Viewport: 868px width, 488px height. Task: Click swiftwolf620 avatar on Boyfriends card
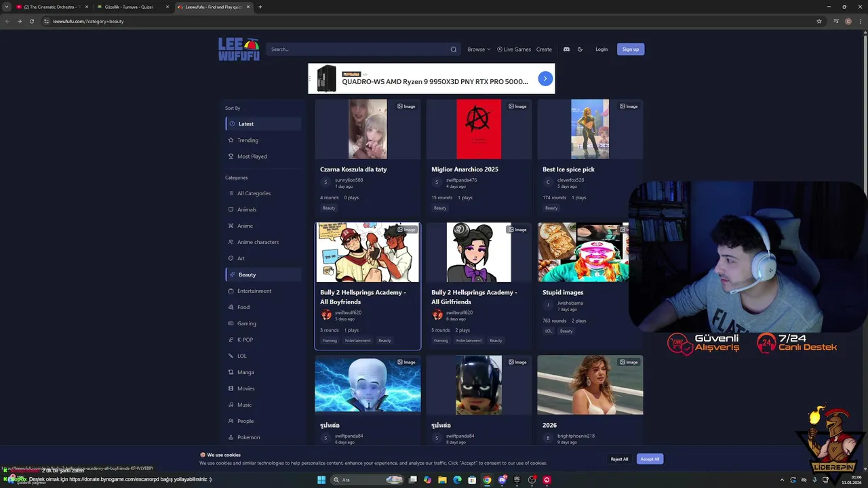pyautogui.click(x=326, y=315)
